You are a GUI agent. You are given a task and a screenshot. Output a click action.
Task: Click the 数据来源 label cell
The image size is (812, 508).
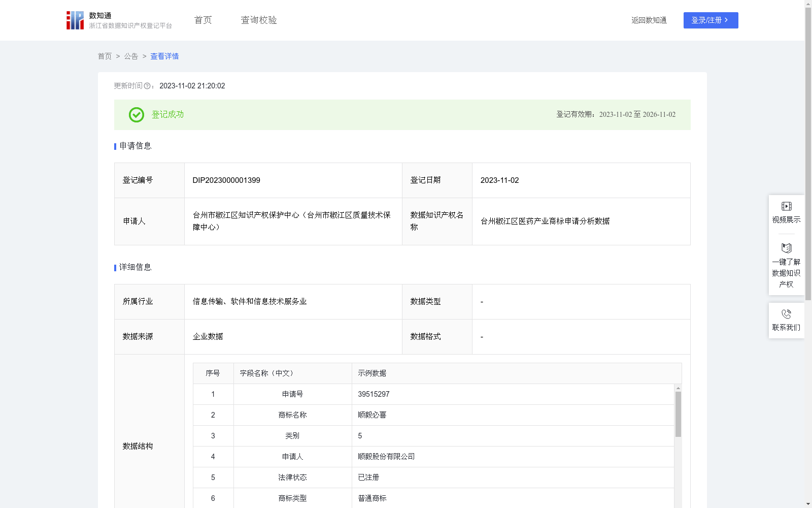pos(149,337)
